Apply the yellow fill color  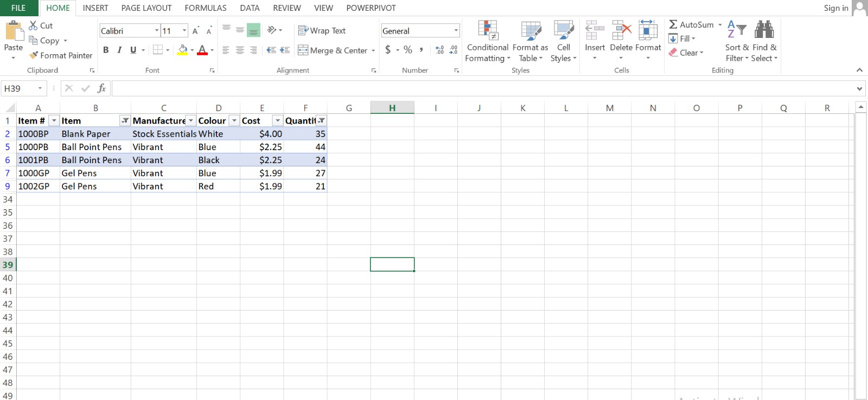click(183, 50)
